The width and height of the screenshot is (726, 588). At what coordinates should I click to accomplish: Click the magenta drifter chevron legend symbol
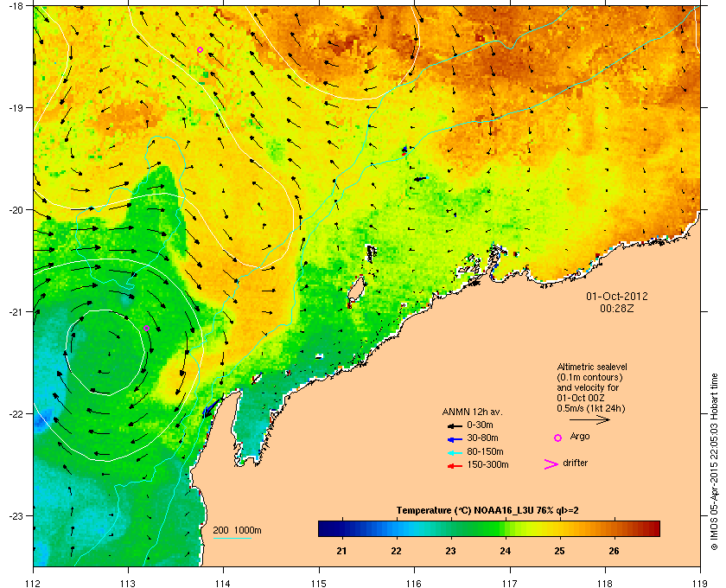551,464
